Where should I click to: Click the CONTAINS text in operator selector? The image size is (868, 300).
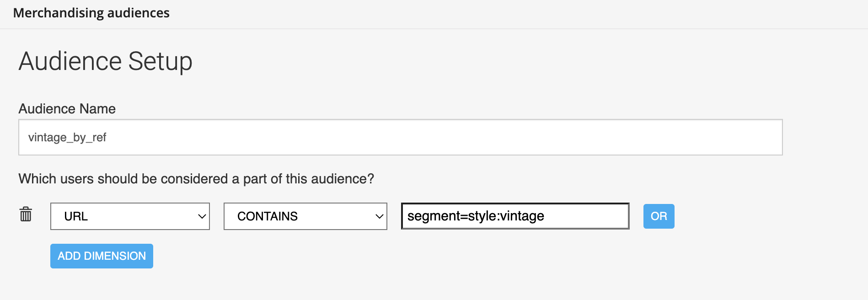[x=268, y=216]
